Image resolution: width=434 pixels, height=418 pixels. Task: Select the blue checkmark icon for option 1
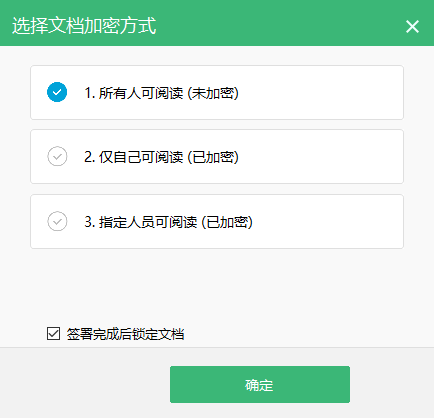57,92
